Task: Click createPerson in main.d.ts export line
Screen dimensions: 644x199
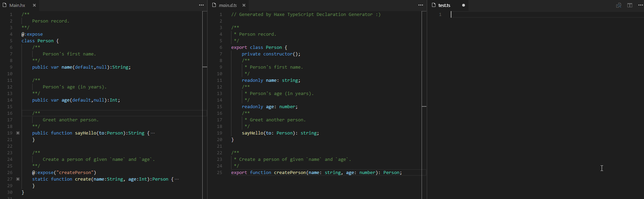Action: coord(290,172)
